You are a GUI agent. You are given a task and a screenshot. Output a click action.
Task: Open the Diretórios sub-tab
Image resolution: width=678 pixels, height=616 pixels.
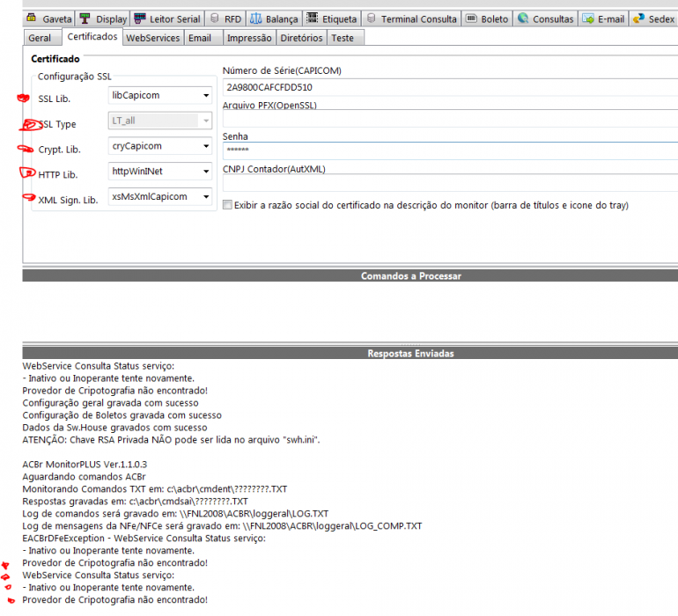(x=301, y=38)
